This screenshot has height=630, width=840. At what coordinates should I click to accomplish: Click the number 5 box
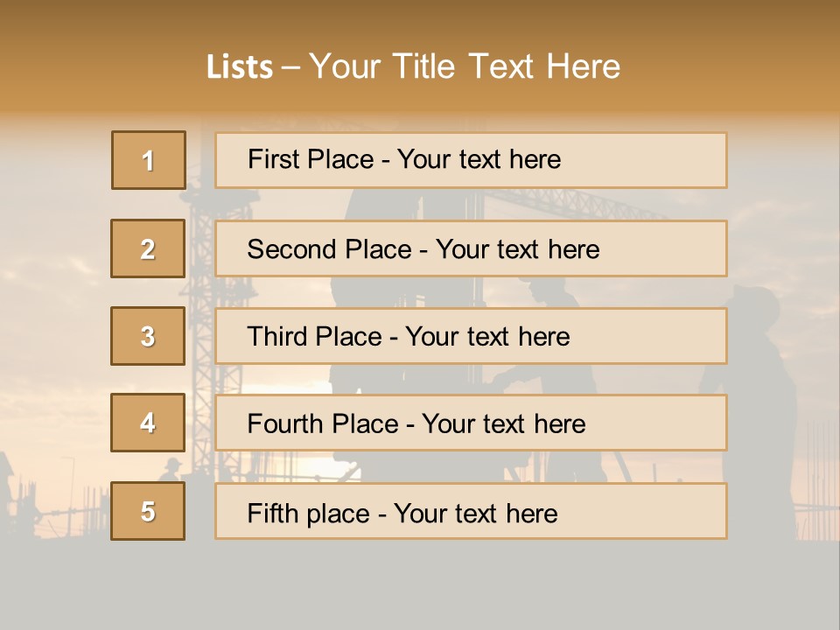(148, 511)
